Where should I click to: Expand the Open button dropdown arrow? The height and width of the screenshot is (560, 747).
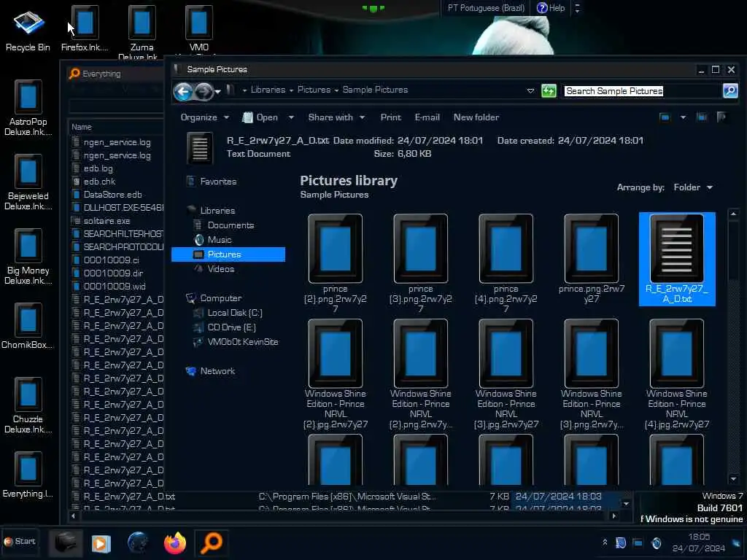[291, 117]
